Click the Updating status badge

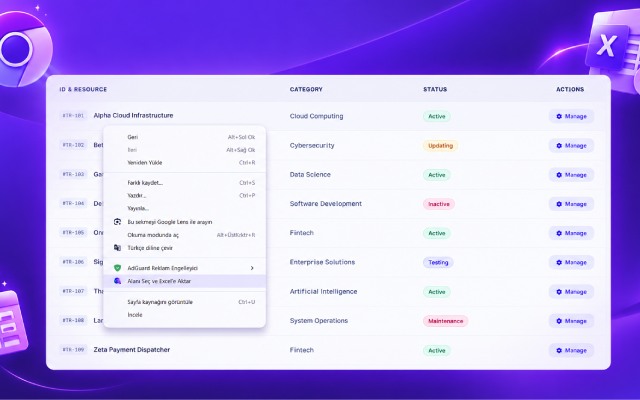[x=440, y=146]
